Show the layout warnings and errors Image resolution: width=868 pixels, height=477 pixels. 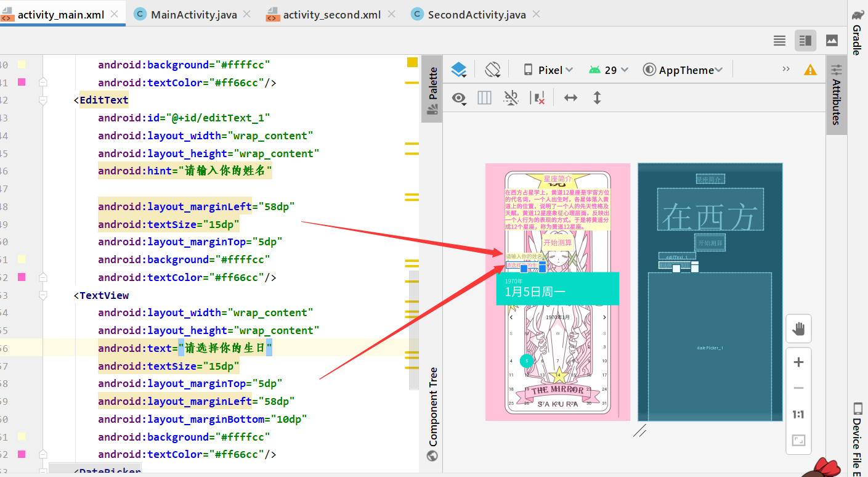[x=810, y=70]
